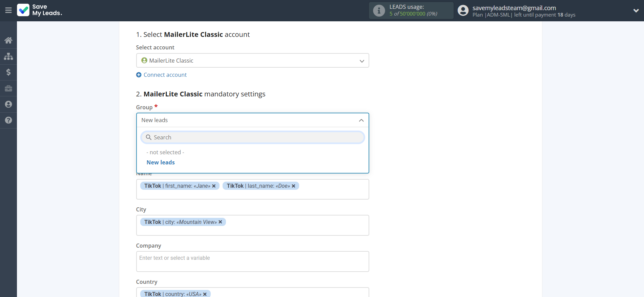Open the help question mark icon
The height and width of the screenshot is (297, 644).
coord(8,120)
